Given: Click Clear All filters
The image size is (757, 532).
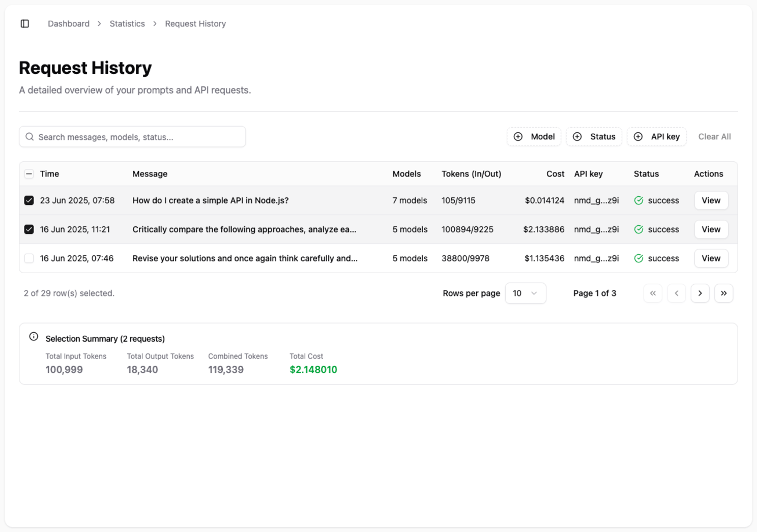Looking at the screenshot, I should pos(714,137).
